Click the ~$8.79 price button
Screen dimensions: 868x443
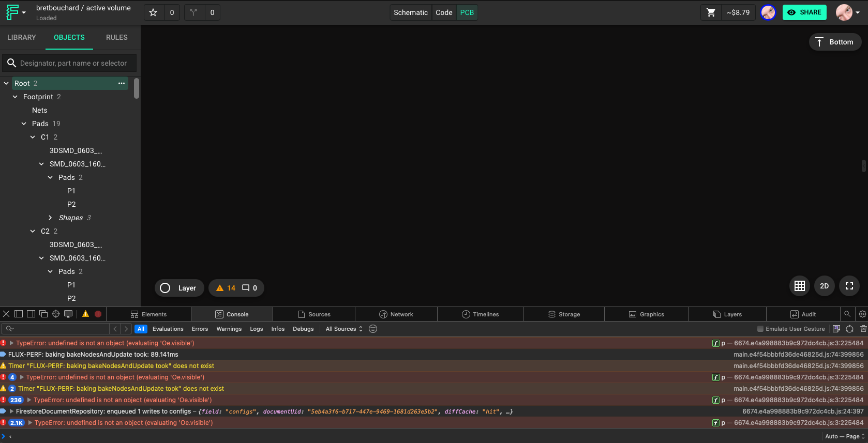point(738,12)
